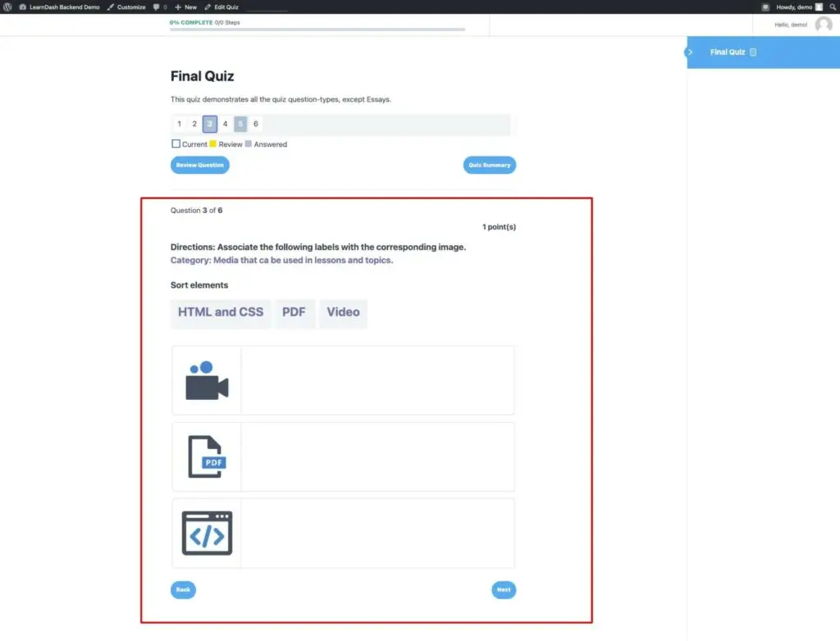Jump to question 1 in navigator
Screen dimensions: 840x641
(179, 124)
